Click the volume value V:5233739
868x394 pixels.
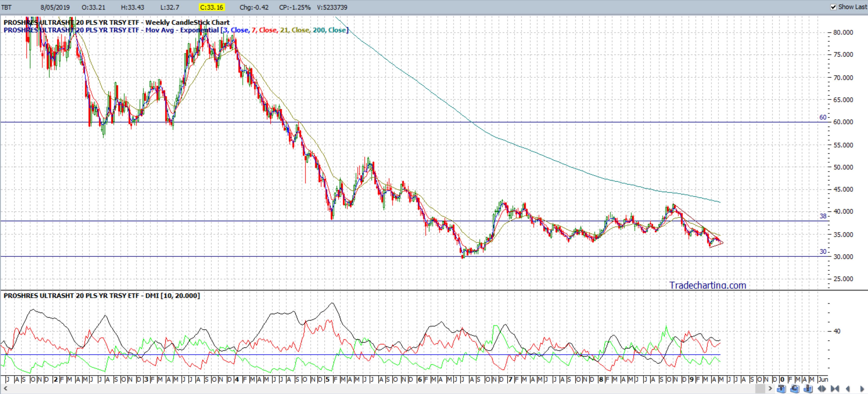coord(332,7)
